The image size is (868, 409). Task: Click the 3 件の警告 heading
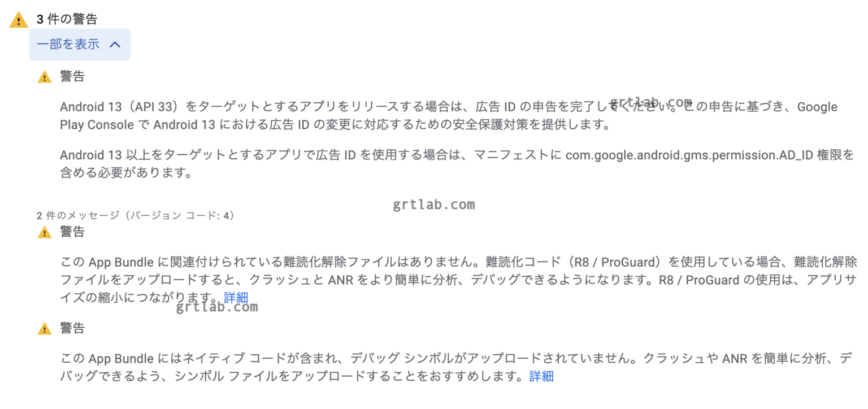[x=67, y=19]
